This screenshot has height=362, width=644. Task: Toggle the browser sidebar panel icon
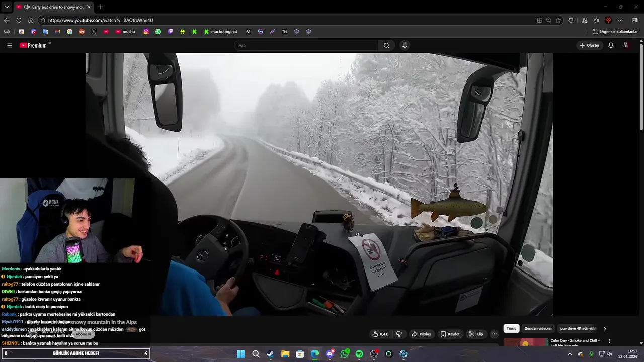[634, 20]
